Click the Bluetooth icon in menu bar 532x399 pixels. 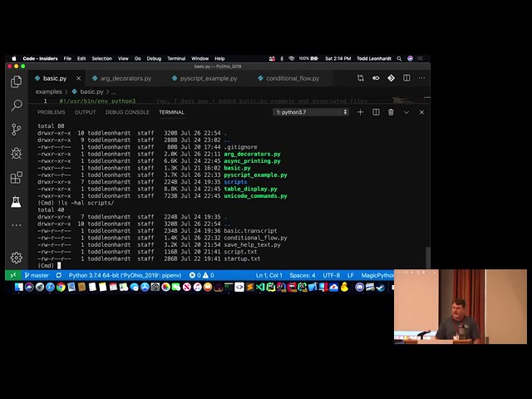(x=282, y=58)
